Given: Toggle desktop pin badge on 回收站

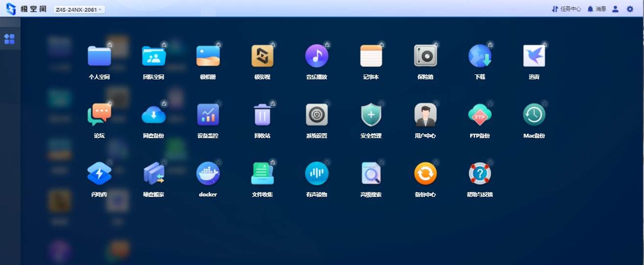Looking at the screenshot, I should click(273, 103).
